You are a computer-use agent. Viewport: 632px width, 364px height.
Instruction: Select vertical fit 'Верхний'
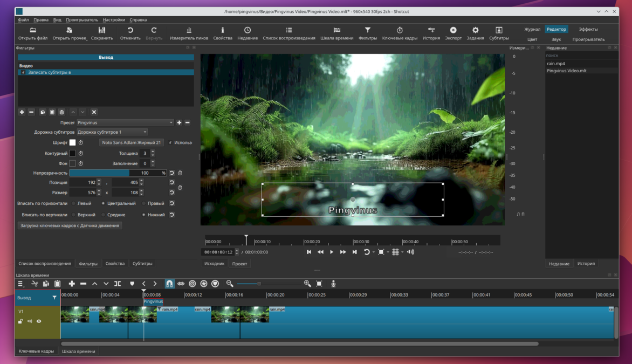click(x=73, y=215)
